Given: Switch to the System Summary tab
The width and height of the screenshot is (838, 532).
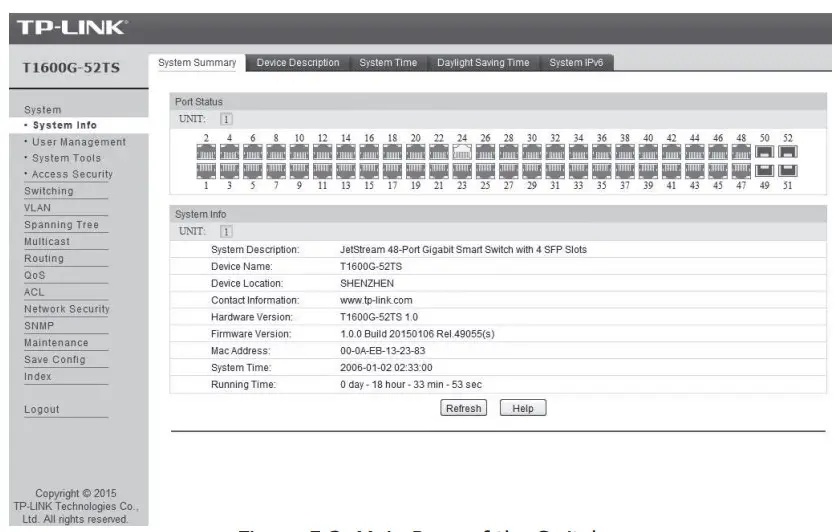Looking at the screenshot, I should 197,63.
